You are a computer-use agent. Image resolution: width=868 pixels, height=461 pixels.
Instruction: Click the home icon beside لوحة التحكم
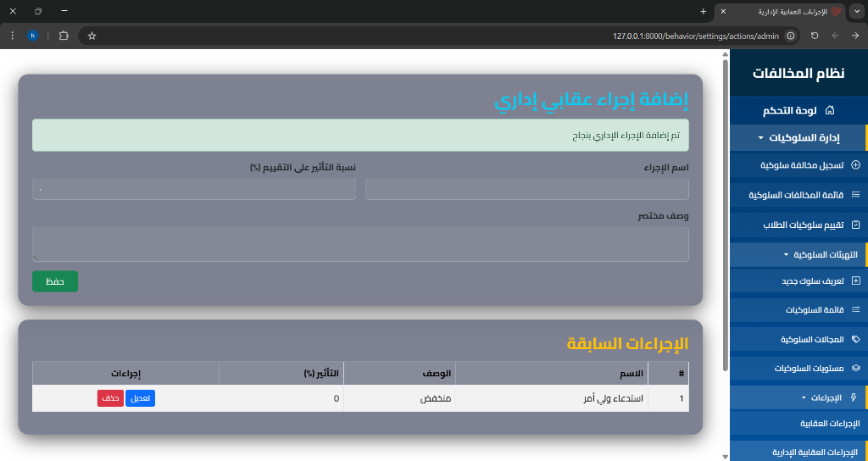click(x=829, y=111)
